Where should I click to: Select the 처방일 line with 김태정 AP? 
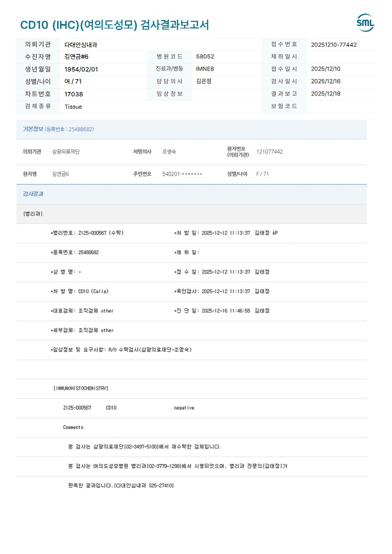pyautogui.click(x=226, y=233)
